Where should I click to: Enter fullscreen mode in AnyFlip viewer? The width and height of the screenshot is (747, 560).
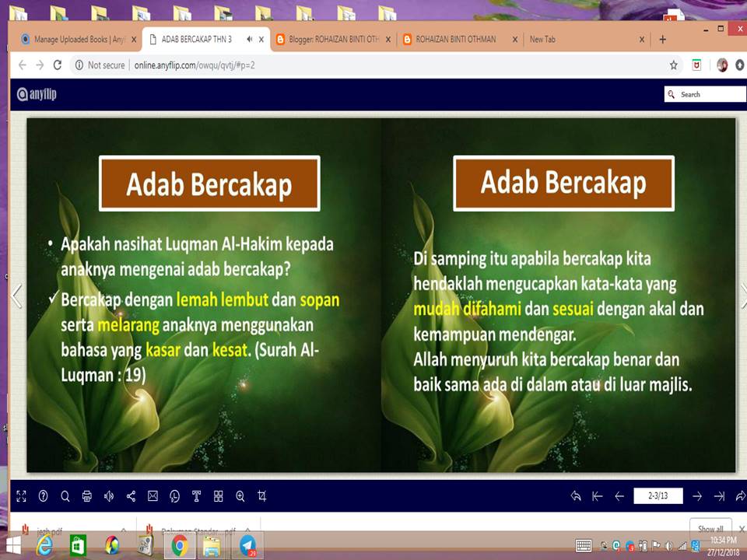[22, 495]
